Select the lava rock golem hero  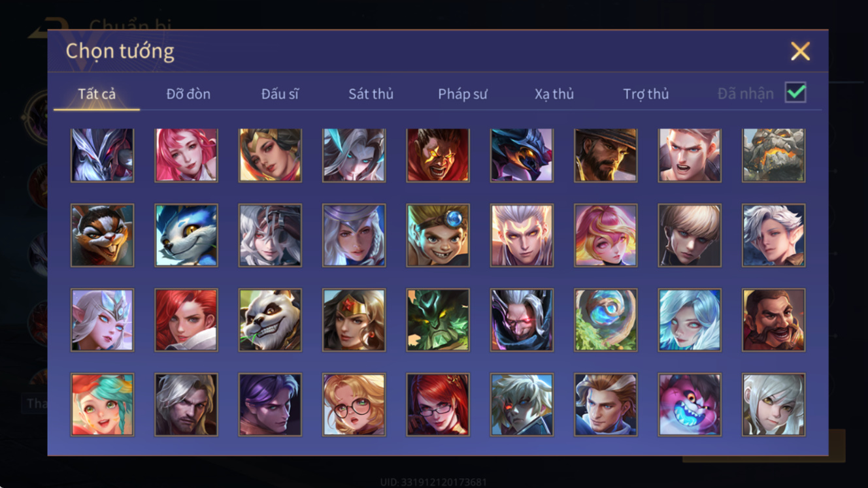(x=773, y=155)
